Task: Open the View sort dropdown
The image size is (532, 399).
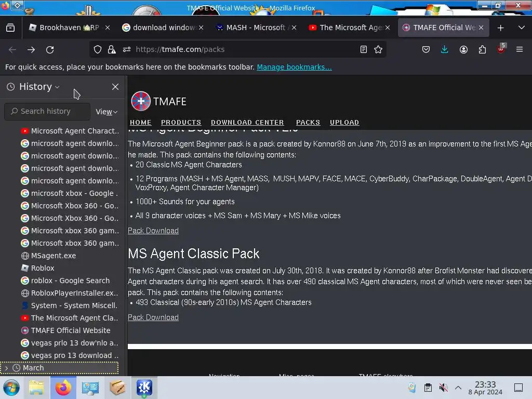Action: [x=107, y=112]
